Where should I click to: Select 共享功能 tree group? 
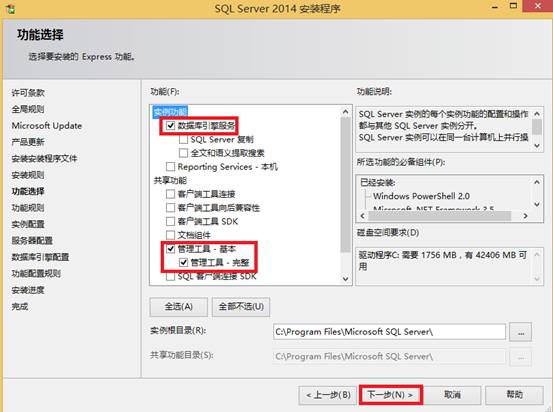pos(170,180)
